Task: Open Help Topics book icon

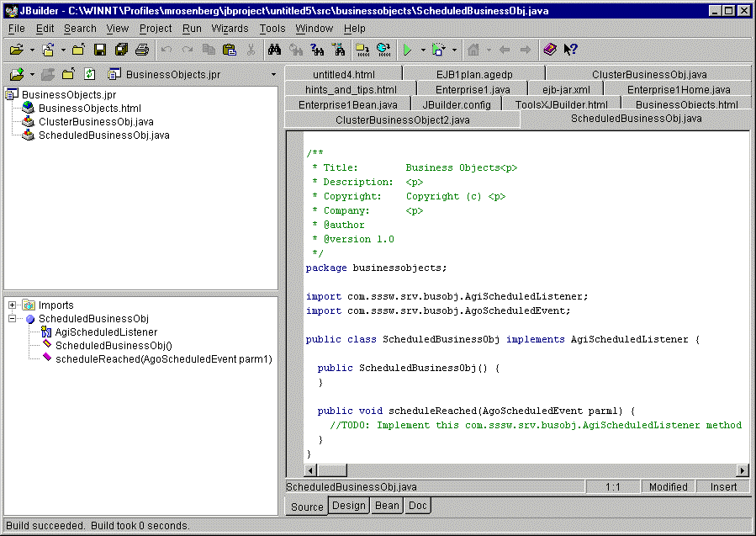Action: (550, 50)
